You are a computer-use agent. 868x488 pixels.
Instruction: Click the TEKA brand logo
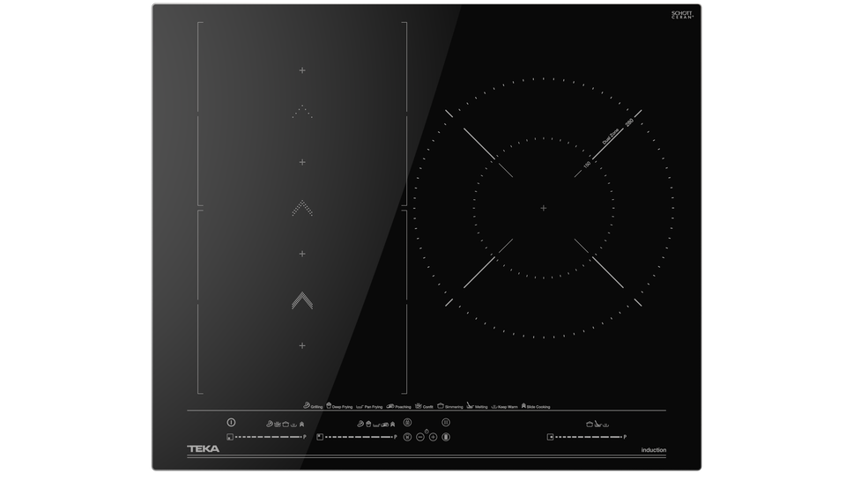point(204,449)
